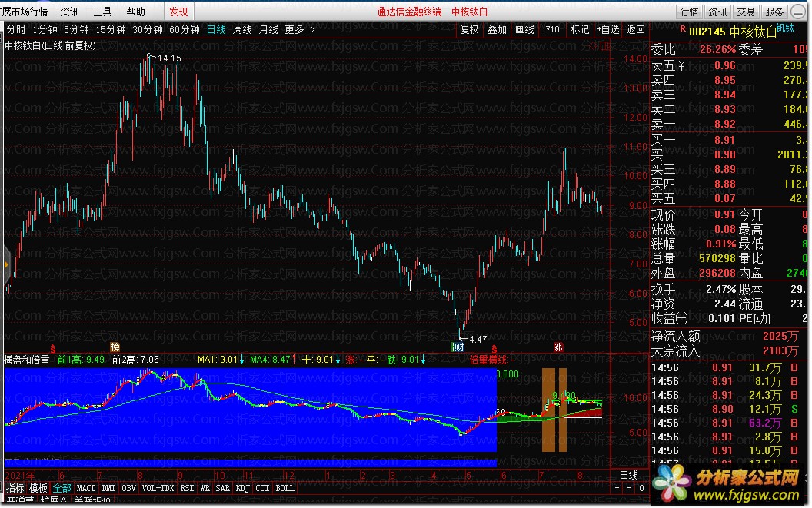Switch the indicator to VOL-TDX
The image size is (812, 508).
158,488
